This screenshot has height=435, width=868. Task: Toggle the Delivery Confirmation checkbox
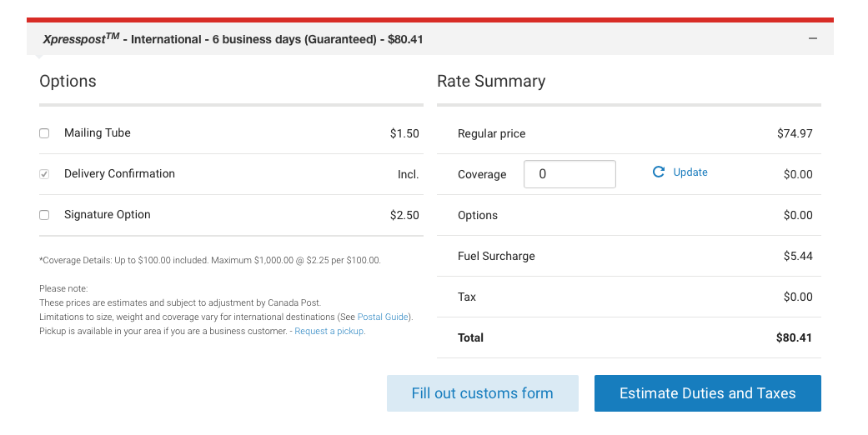45,174
